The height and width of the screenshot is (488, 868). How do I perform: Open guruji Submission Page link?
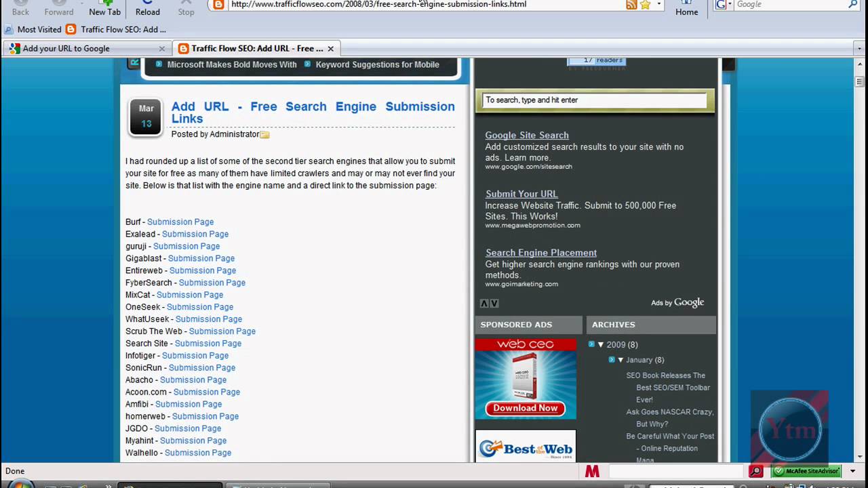pyautogui.click(x=186, y=246)
